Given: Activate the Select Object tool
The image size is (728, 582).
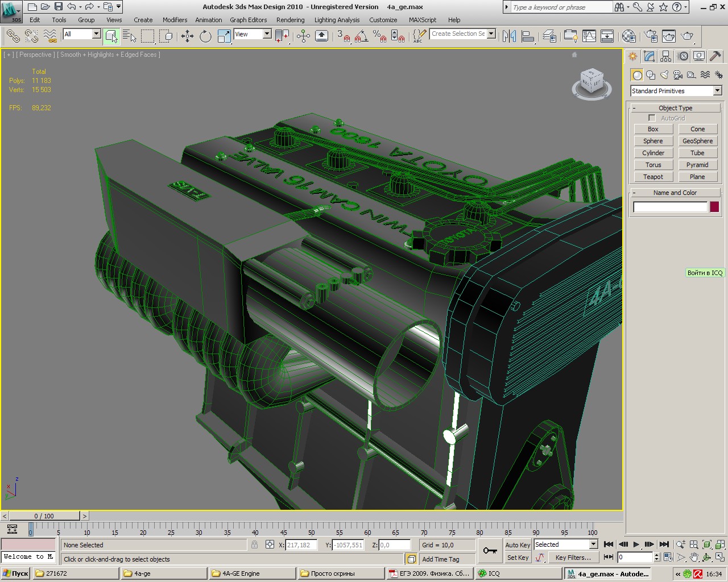Looking at the screenshot, I should point(111,36).
